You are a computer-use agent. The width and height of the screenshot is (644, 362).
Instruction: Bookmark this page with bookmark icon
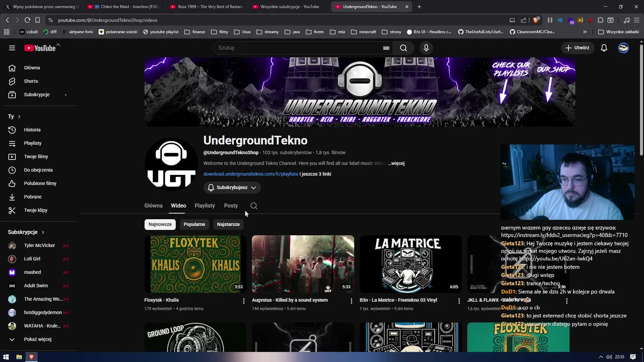(x=37, y=20)
